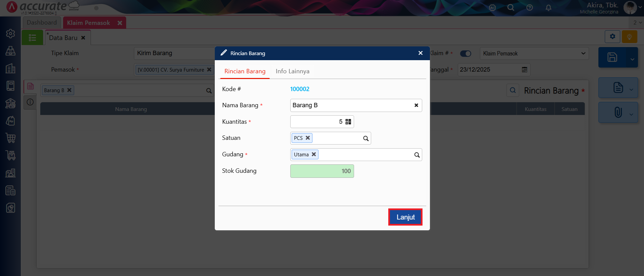Expand the Klaim Pemasok numbering dropdown

[583, 53]
